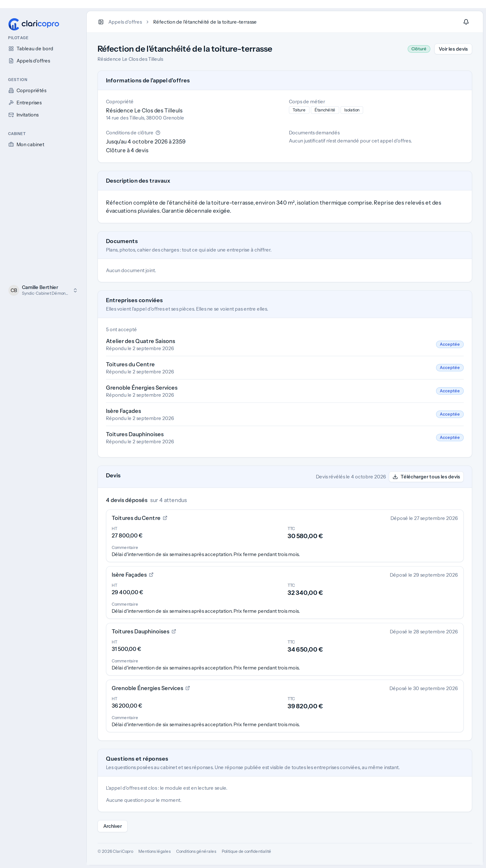
Task: Open Politique de confidentialité footer link
Action: (x=246, y=851)
